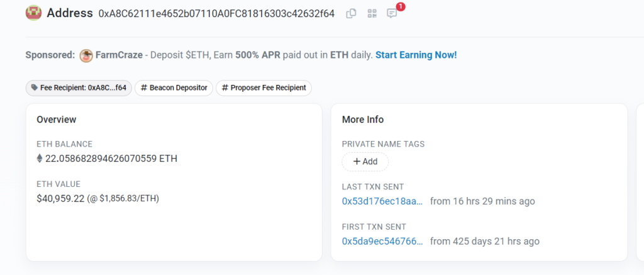Open Start Earning Now! sponsored link
Image resolution: width=644 pixels, height=275 pixels.
[x=416, y=55]
